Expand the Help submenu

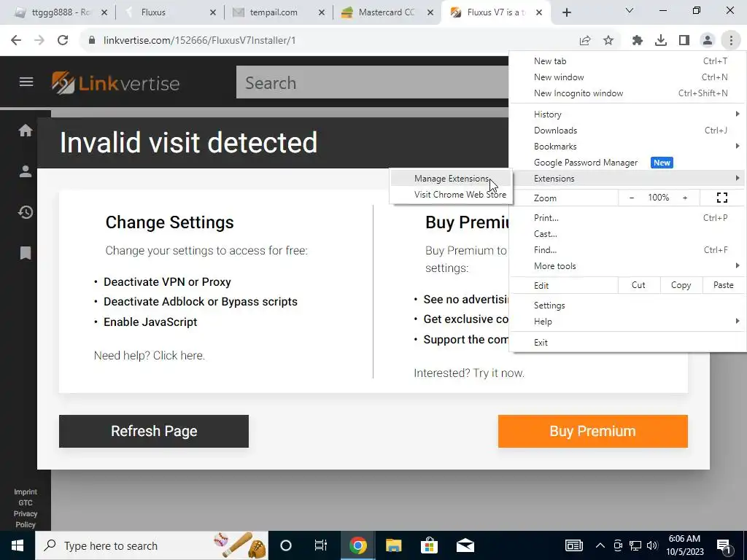(628, 322)
